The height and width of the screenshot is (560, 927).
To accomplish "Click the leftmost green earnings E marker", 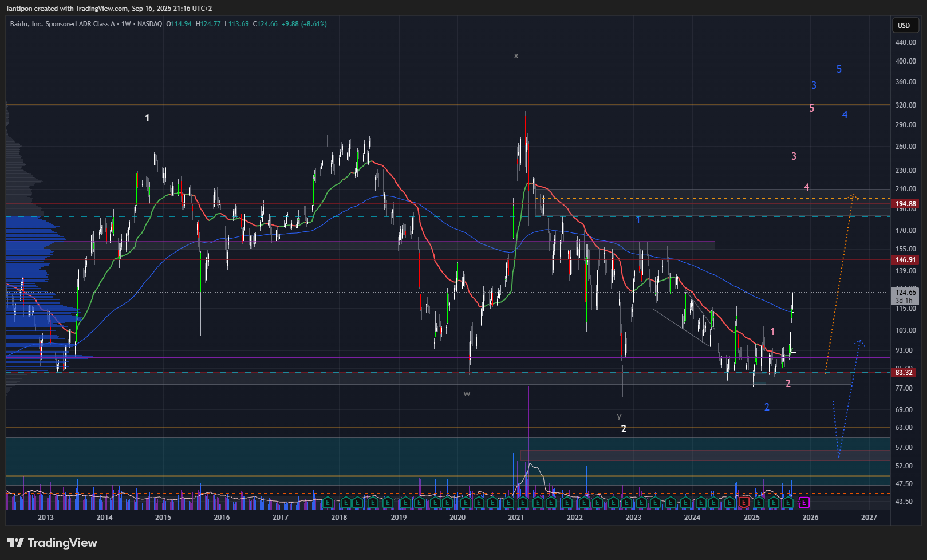I will click(328, 503).
